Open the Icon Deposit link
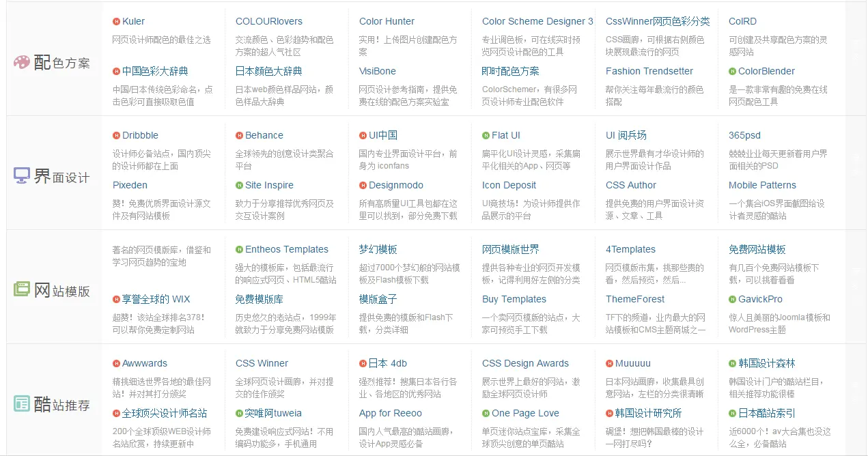The height and width of the screenshot is (456, 868). pos(509,185)
